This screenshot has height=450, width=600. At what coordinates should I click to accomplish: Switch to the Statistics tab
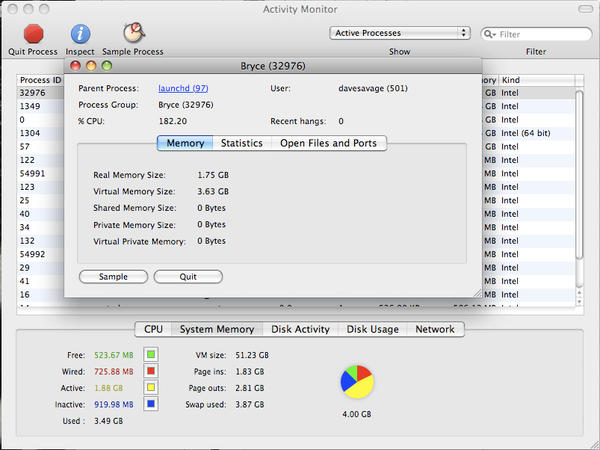[x=242, y=143]
